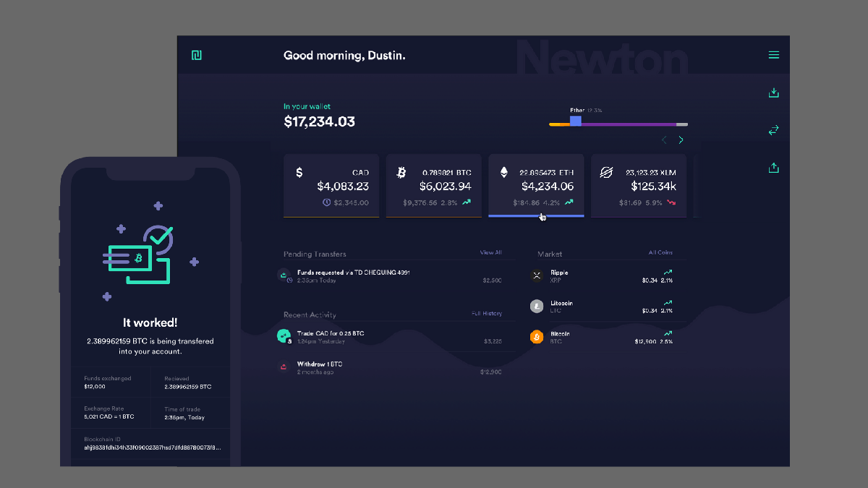Select the CAD $4,083.23 wallet card

331,185
